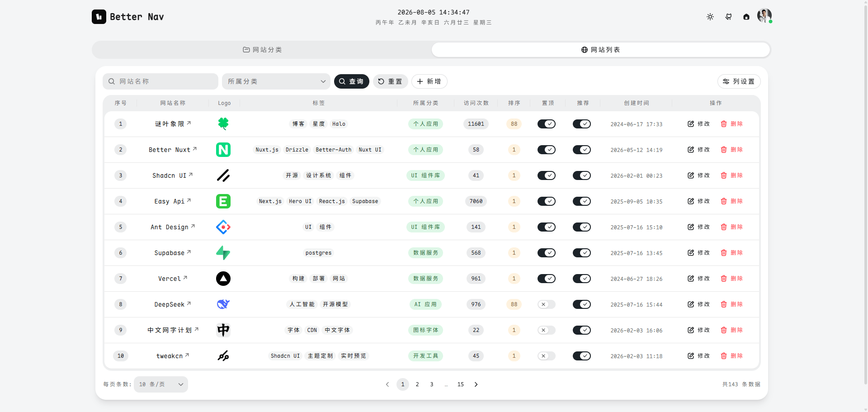Click the 11601 visit count

click(x=476, y=124)
